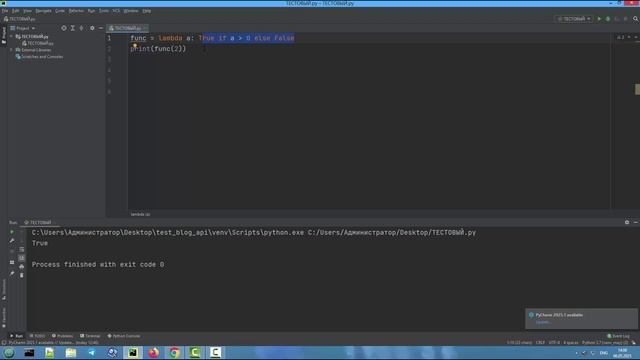Toggle scroll to end in Run console
Viewport: 640px width, 360px height.
(22, 258)
